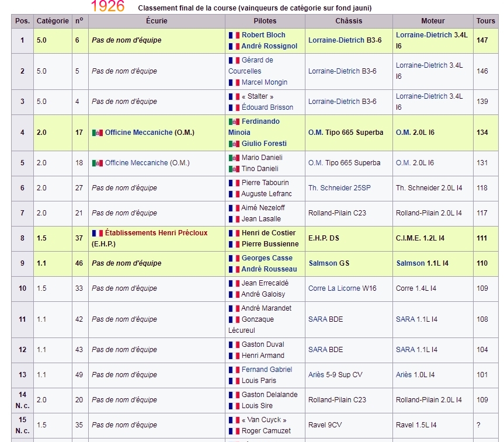Click French flag beside Auguste Lefranc
504x442 pixels.
click(234, 194)
